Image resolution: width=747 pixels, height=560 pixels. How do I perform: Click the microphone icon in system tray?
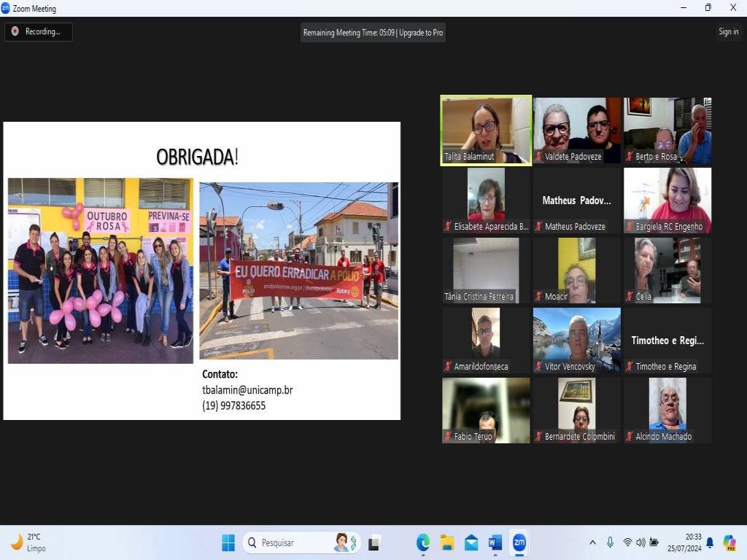pyautogui.click(x=610, y=542)
